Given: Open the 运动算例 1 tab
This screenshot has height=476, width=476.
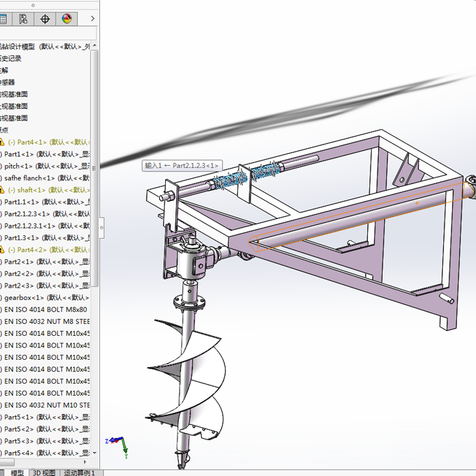Looking at the screenshot, I should (80, 472).
